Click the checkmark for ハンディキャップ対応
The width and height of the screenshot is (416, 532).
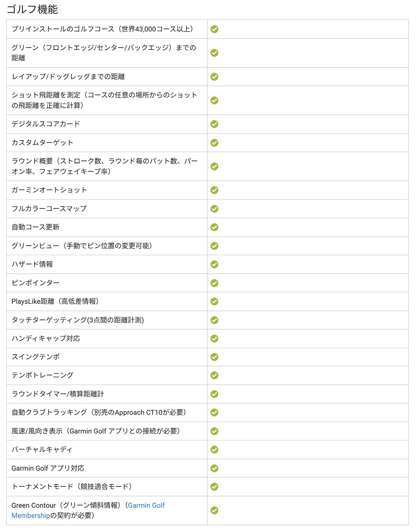tap(214, 338)
